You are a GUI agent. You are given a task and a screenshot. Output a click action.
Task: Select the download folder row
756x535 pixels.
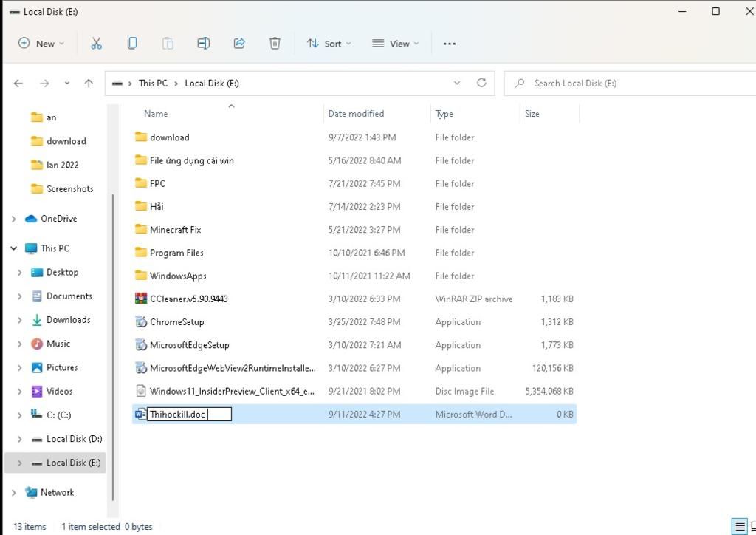(354, 137)
